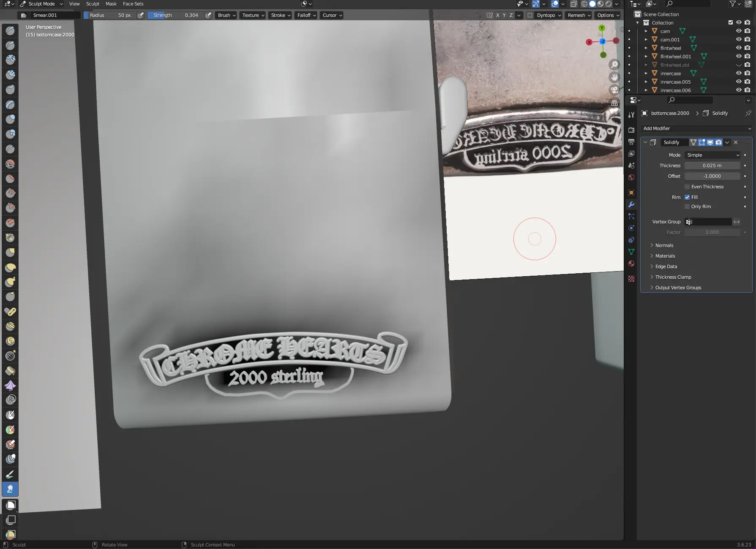Select the Grab brush tool
756x549 pixels.
point(10,252)
